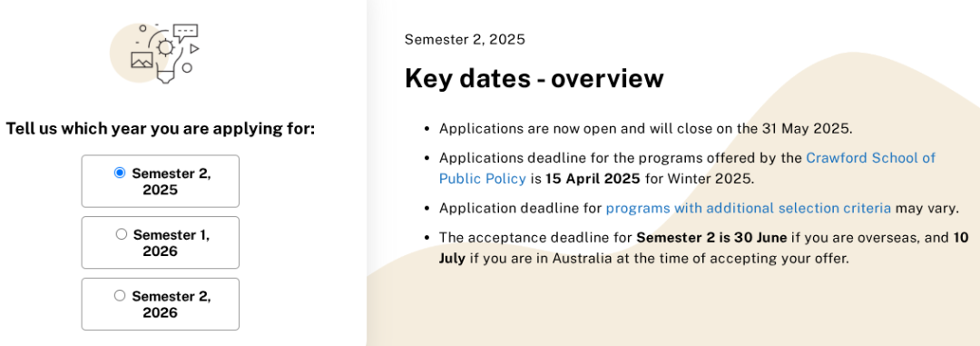Click the bold 15 April 2025 date
The width and height of the screenshot is (980, 346).
[x=593, y=178]
